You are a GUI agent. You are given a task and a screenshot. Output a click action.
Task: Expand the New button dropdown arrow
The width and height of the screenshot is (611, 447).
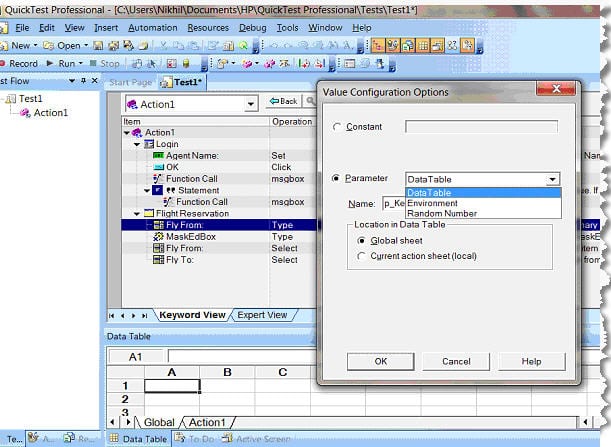click(35, 46)
